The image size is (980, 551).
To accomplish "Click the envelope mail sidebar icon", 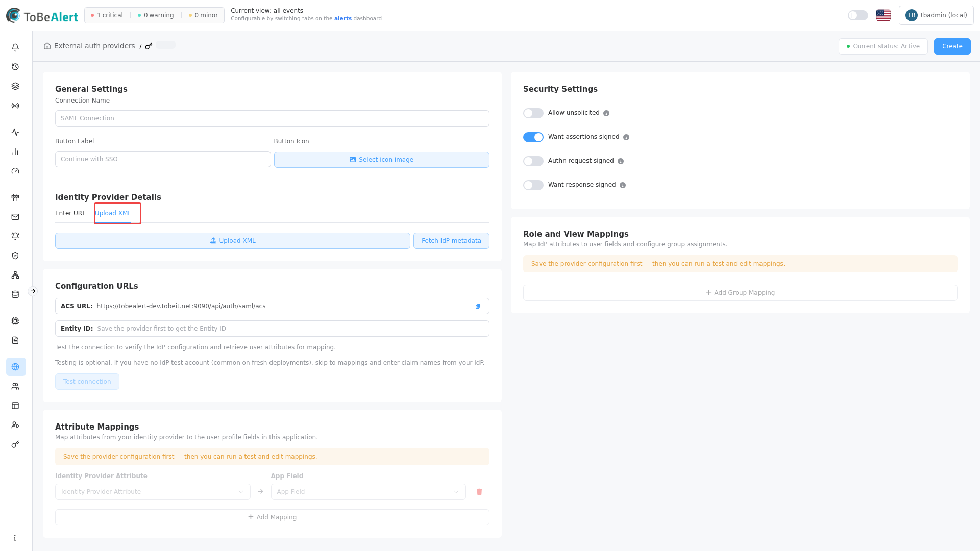I will (15, 217).
